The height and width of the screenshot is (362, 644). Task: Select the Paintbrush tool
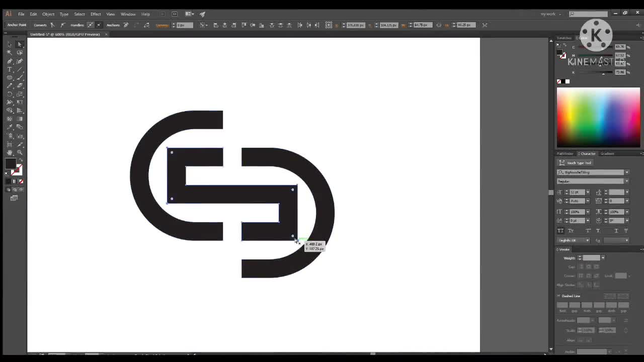[20, 77]
